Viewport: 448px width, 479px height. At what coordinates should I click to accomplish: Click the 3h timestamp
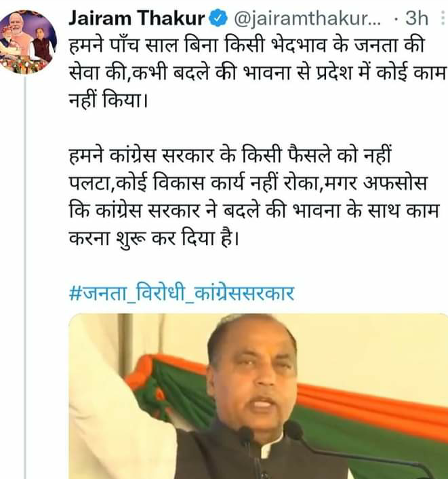pos(417,18)
